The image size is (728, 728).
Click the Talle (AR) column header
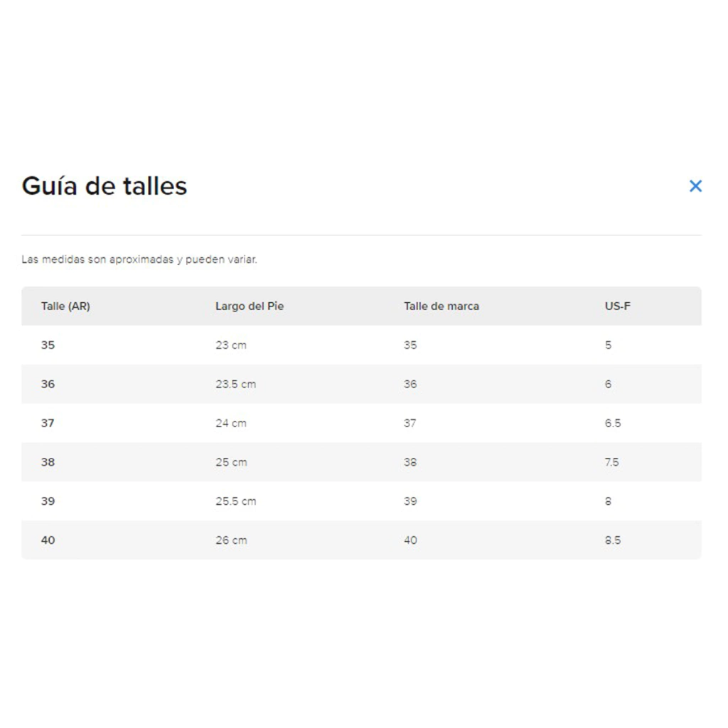[x=65, y=306]
